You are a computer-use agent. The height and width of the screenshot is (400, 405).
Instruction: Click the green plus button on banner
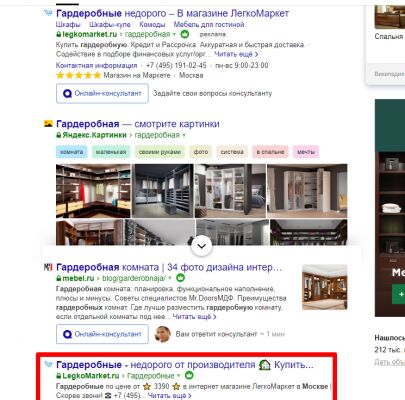coord(398,294)
